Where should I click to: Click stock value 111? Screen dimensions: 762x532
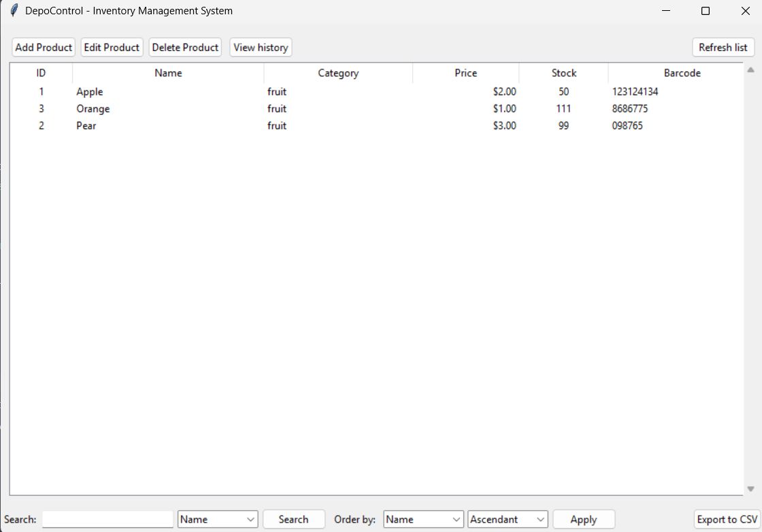point(564,108)
